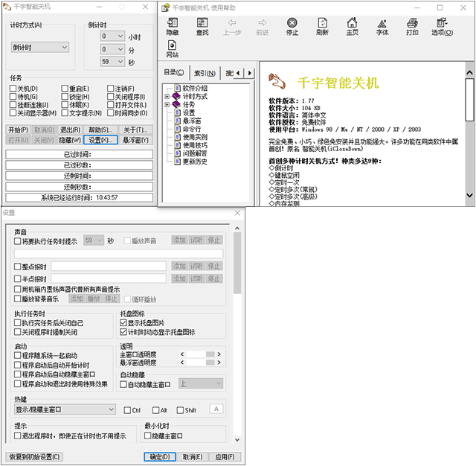Viewport: 476px width, 466px height.
Task: Click 确定(D) in settings dialog
Action: click(x=160, y=456)
